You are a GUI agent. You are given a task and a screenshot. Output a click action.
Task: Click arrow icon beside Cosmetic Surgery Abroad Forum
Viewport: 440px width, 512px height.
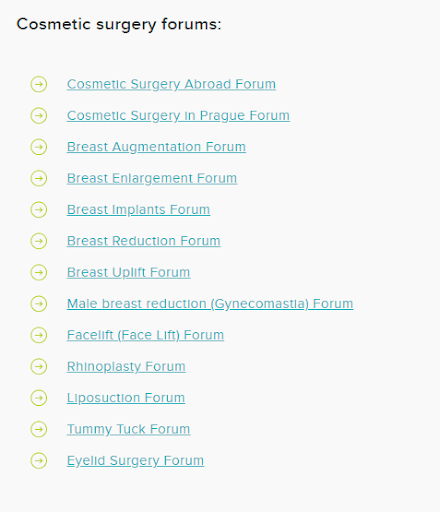[39, 84]
